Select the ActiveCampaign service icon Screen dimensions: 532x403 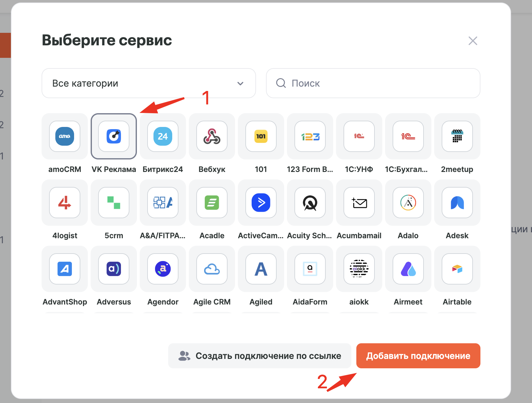point(261,203)
